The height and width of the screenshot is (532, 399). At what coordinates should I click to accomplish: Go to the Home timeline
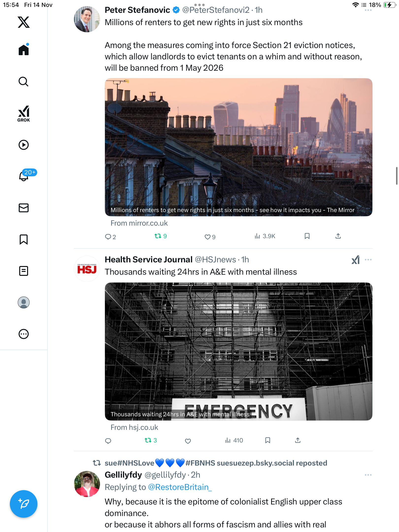click(24, 50)
